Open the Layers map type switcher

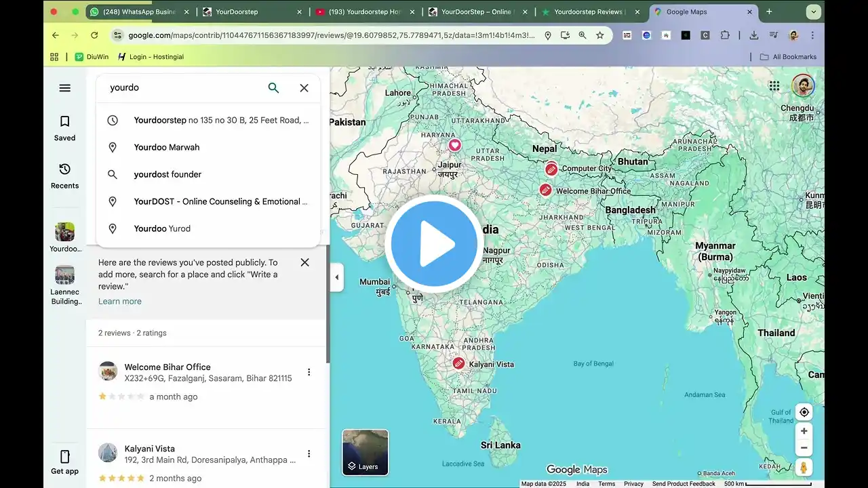point(365,452)
